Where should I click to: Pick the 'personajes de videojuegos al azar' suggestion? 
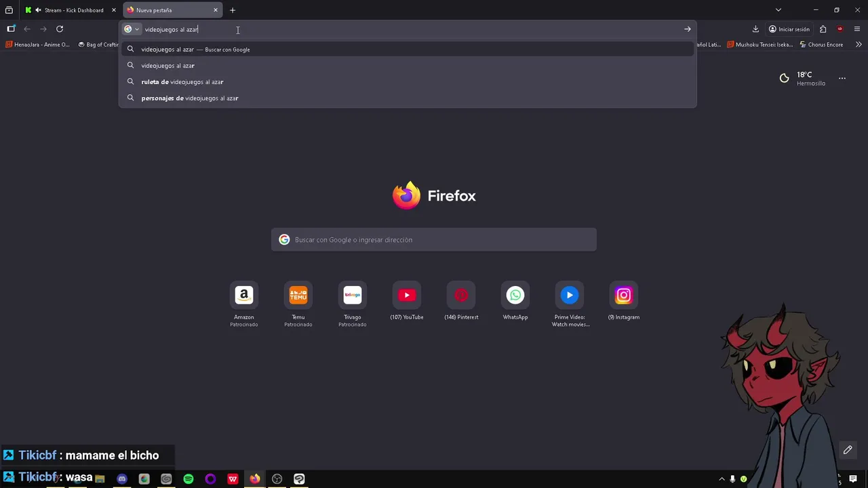click(x=408, y=98)
